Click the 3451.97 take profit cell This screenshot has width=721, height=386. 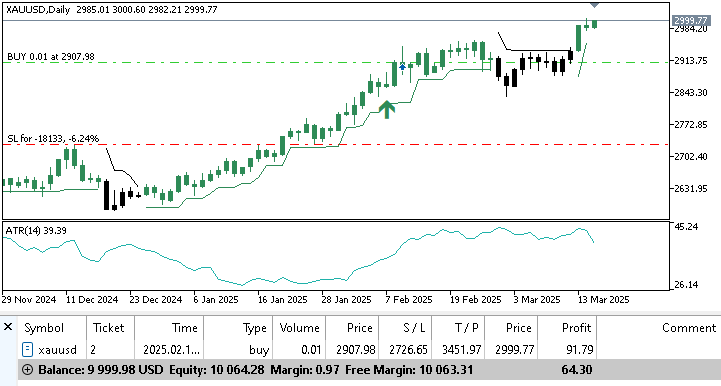coord(461,350)
